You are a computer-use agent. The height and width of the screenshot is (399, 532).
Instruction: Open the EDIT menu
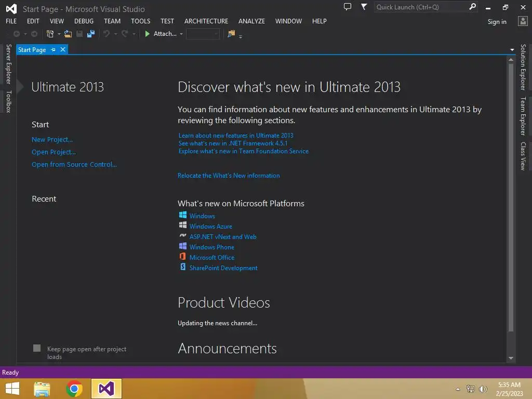coord(33,21)
